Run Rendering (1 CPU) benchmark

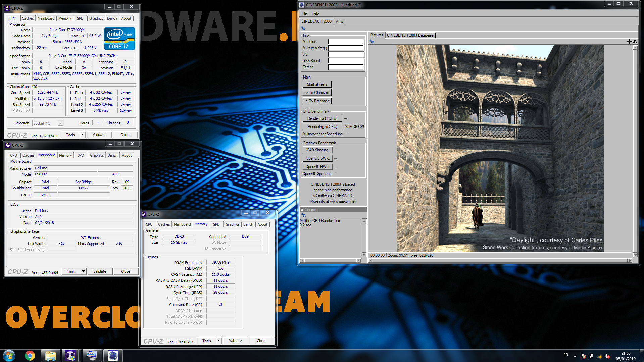(x=322, y=118)
